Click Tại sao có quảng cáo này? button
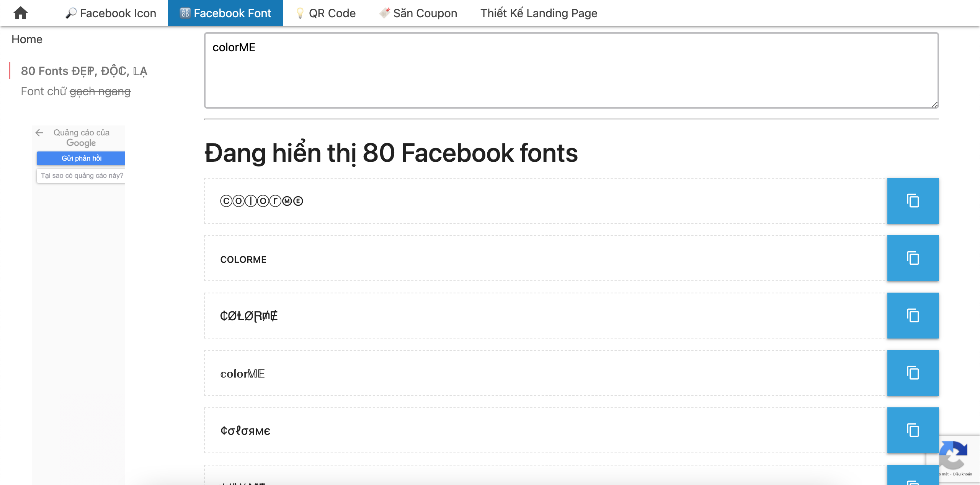980x485 pixels. [81, 176]
